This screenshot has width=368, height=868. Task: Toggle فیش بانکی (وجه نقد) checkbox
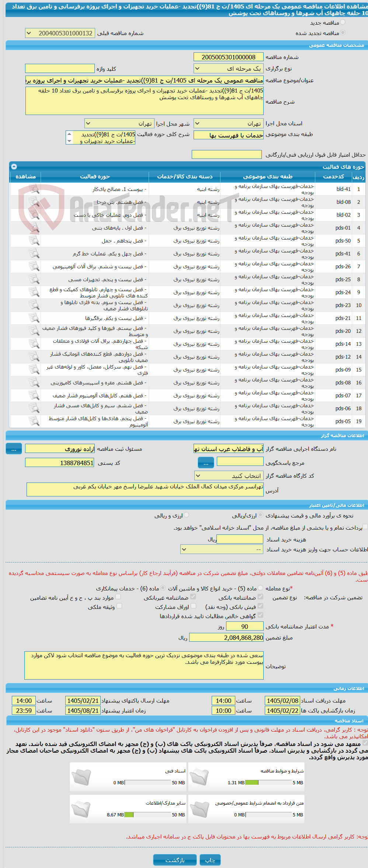260,606
